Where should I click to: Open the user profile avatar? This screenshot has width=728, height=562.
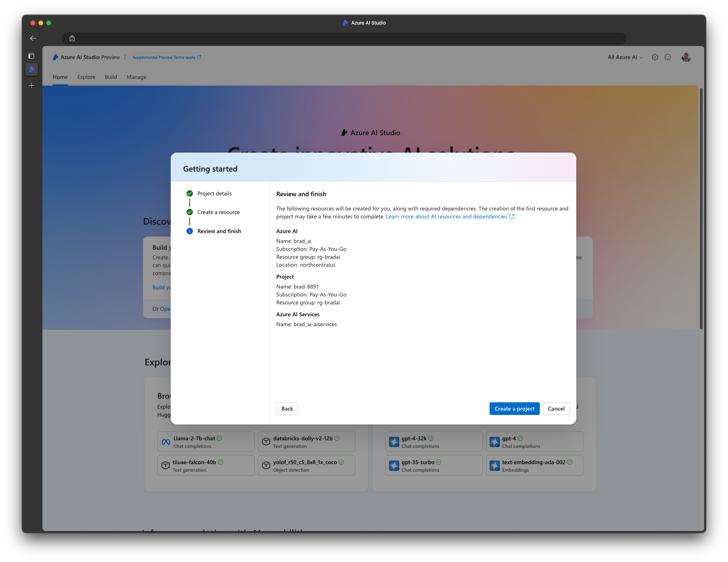click(686, 57)
